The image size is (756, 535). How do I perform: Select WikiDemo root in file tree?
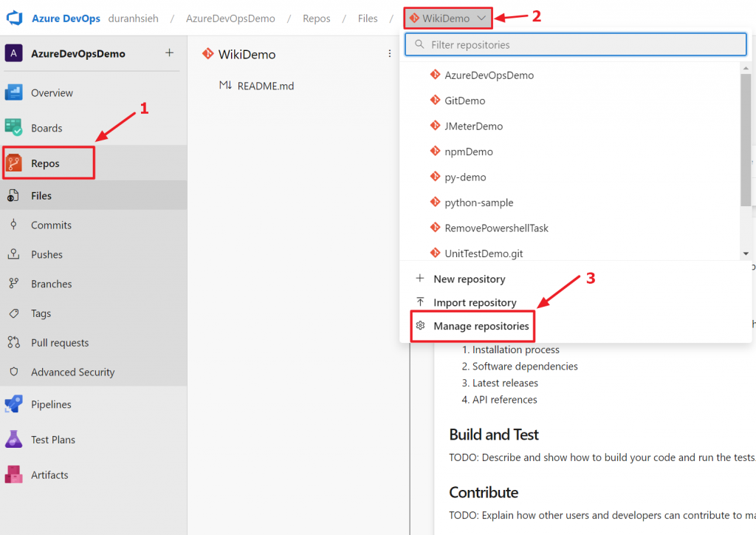coord(247,54)
